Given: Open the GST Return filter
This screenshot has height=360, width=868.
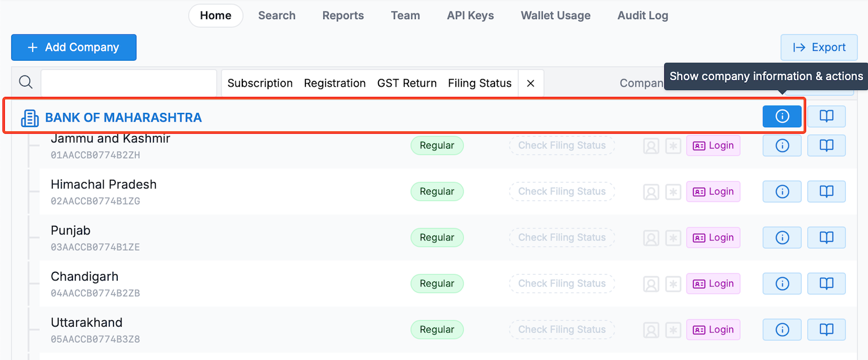Looking at the screenshot, I should [x=407, y=83].
